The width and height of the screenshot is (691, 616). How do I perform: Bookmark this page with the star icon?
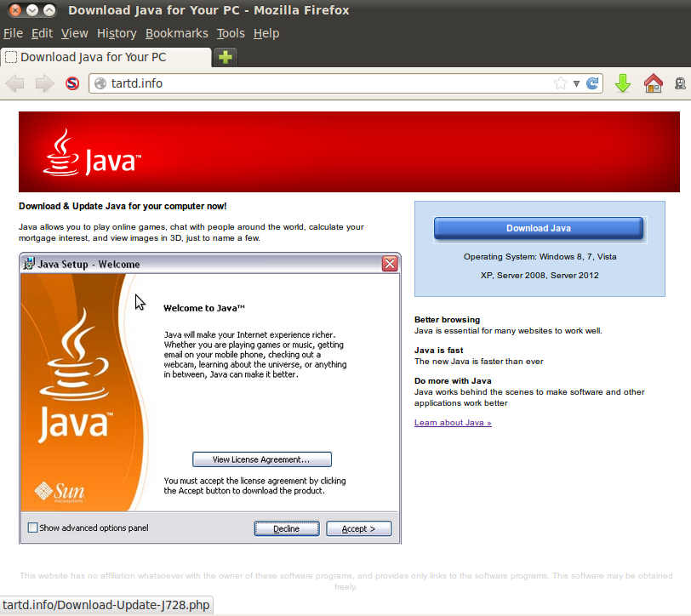pyautogui.click(x=560, y=83)
